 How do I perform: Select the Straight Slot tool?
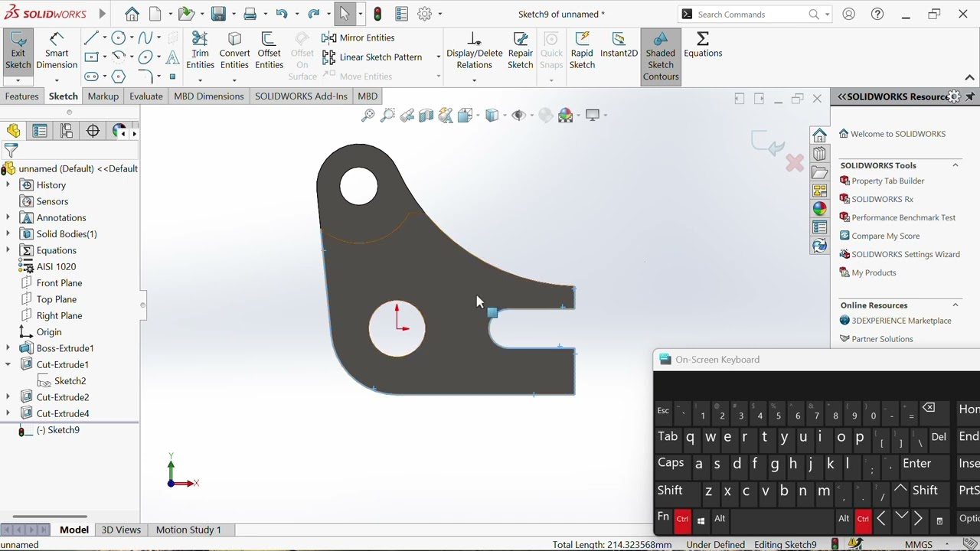click(91, 76)
